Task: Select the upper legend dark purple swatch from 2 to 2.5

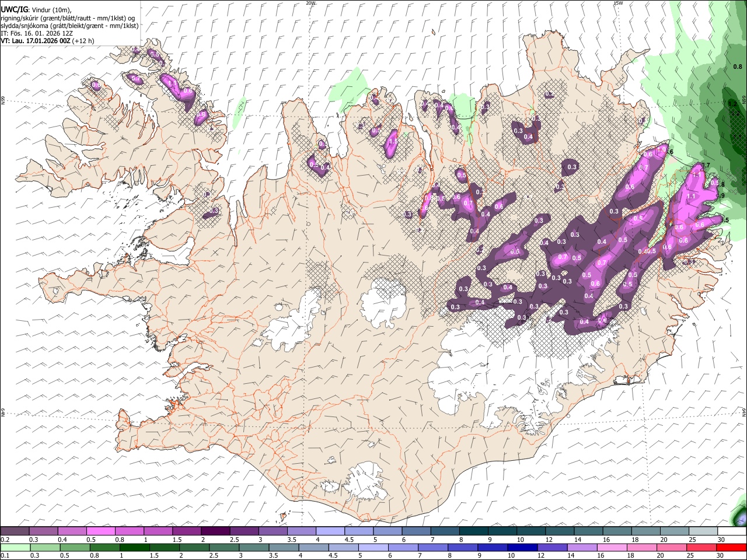Action: 216,531
